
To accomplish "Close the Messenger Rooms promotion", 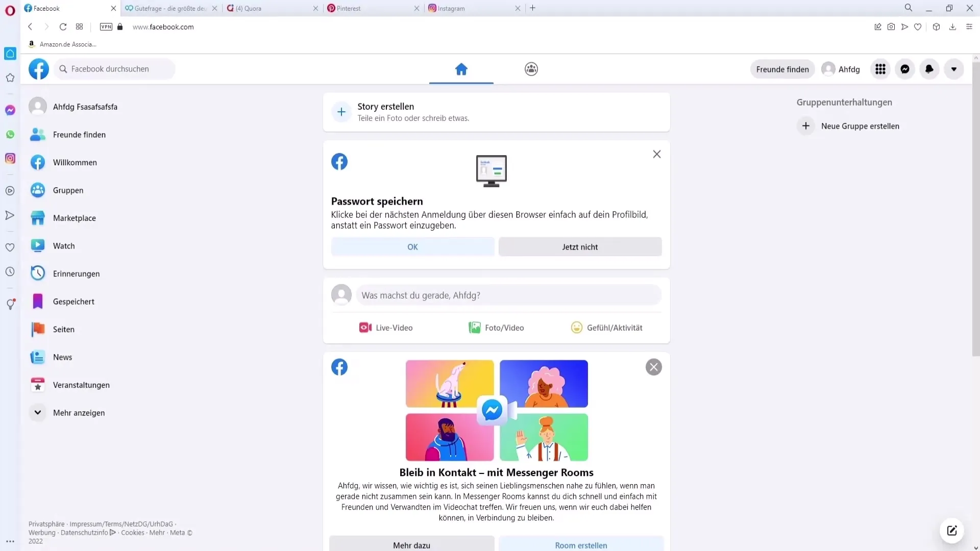I will pos(653,367).
